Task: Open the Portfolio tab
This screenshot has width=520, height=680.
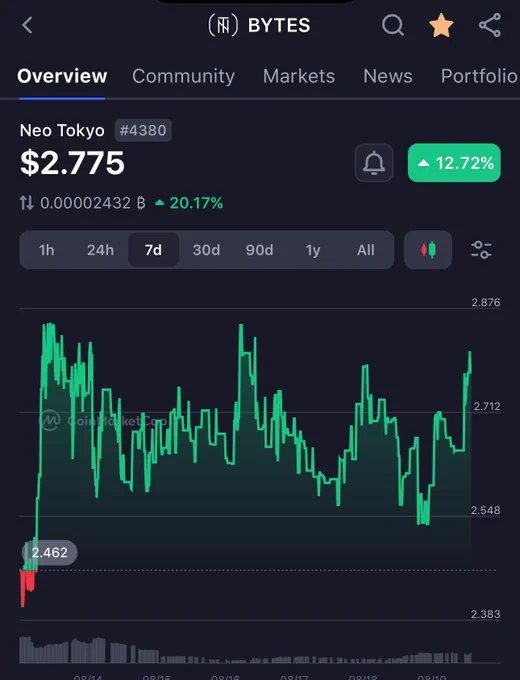Action: tap(480, 76)
